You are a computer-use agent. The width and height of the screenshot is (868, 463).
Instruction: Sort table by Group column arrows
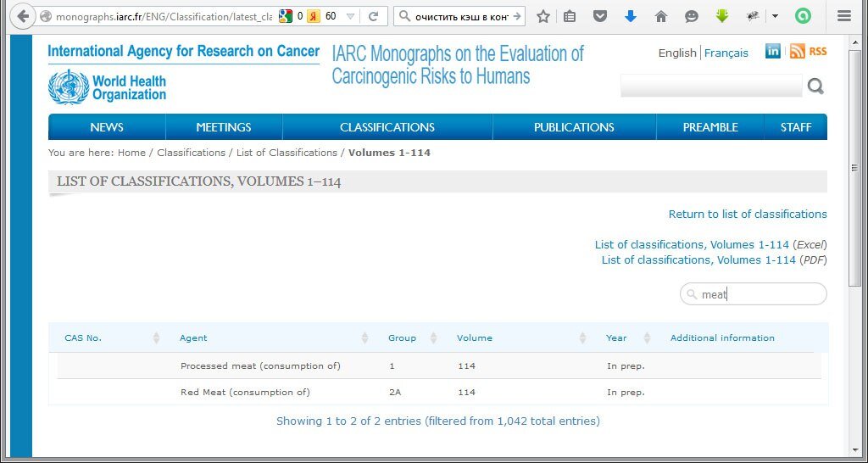pos(433,337)
